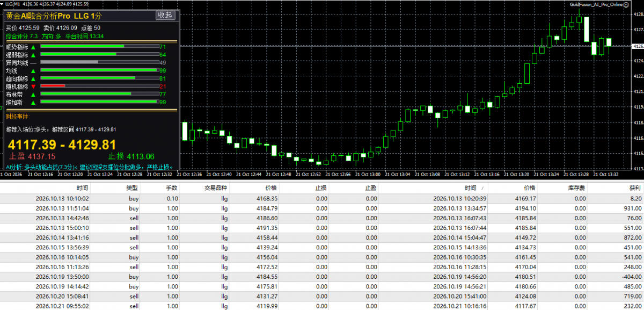
Task: Click the open time 2026.10.21 09:55:02
Action: (x=62, y=306)
